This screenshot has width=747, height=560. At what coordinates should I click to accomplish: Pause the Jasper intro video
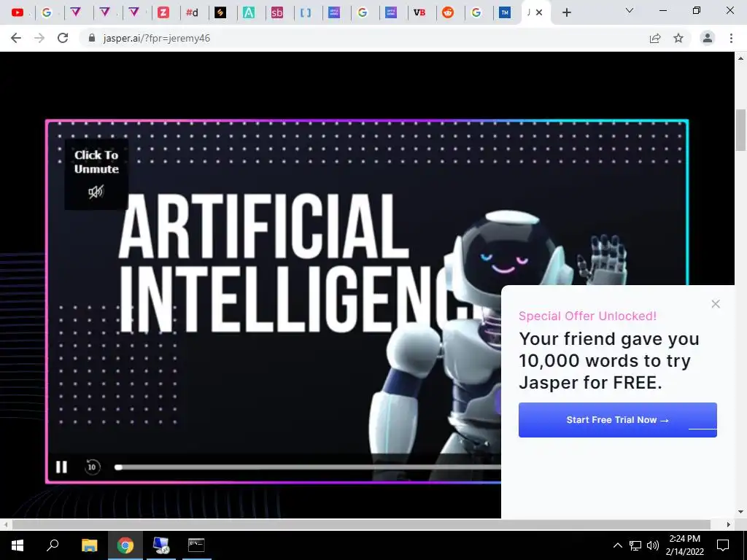61,467
